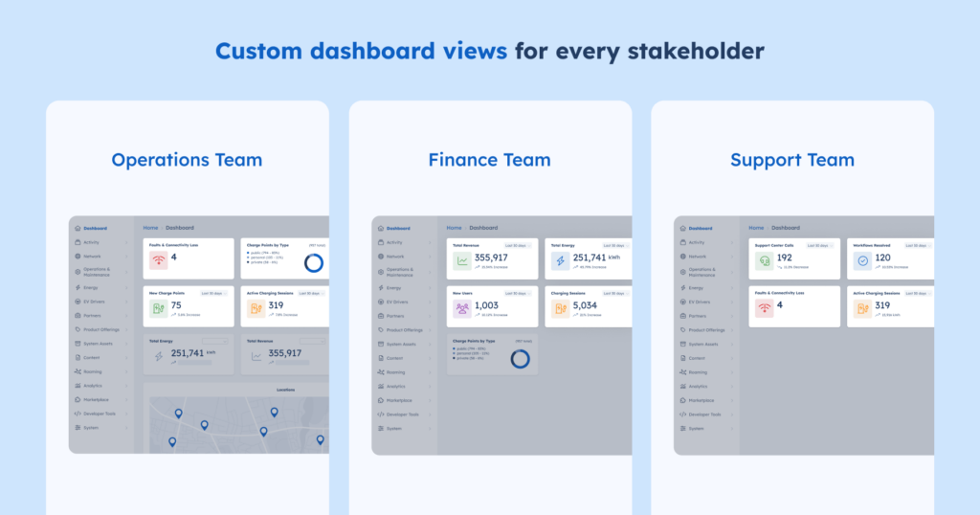Open Last 30 days dropdown on Support Center Calls card
Screen dimensions: 980x515
(x=819, y=246)
